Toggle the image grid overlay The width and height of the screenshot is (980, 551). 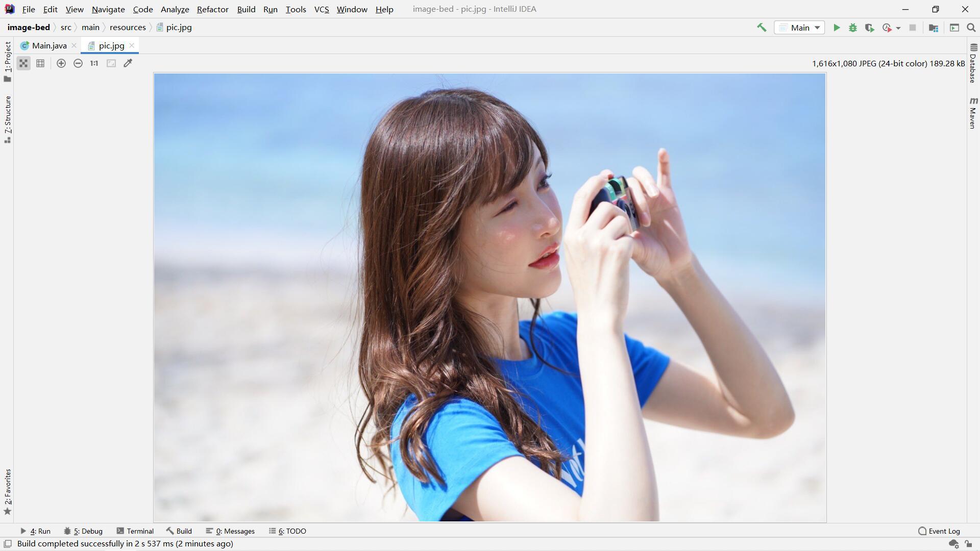40,63
